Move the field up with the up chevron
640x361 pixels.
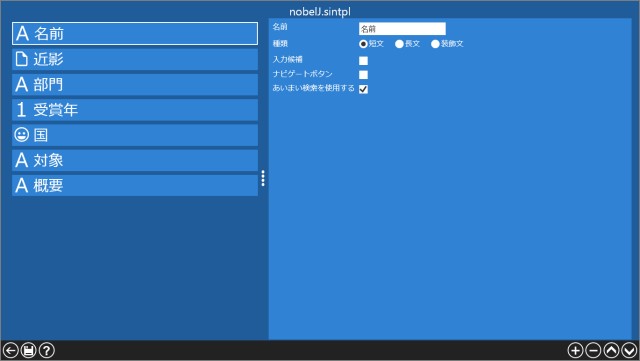point(611,350)
